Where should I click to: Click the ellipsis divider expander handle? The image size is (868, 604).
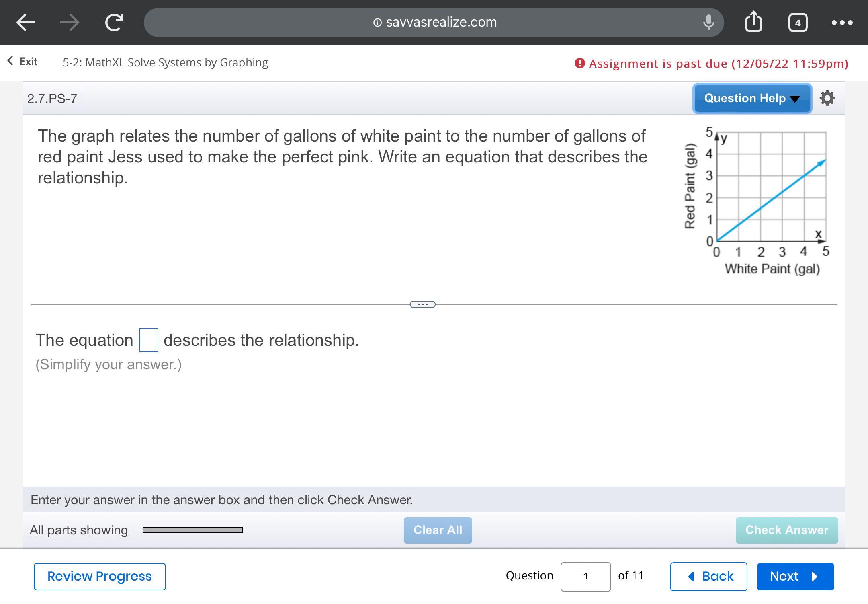tap(422, 304)
